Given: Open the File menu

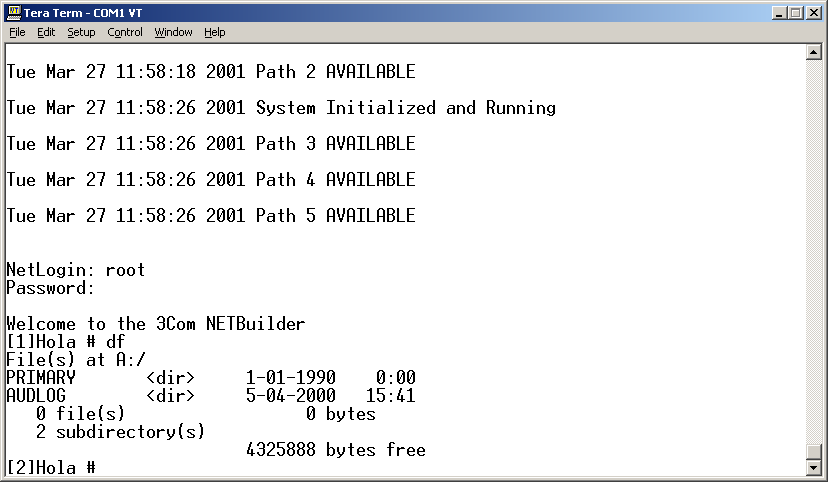Looking at the screenshot, I should (17, 32).
